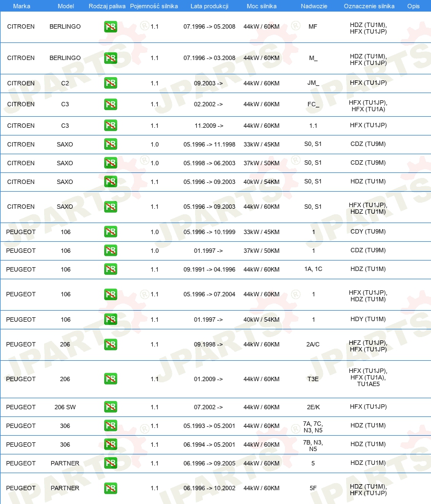Click body code T3E cell
Image resolution: width=431 pixels, height=504 pixels.
(313, 379)
